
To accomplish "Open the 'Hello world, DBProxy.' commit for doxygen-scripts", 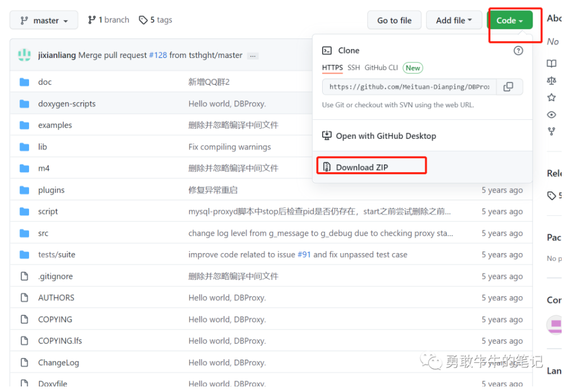I will 227,104.
